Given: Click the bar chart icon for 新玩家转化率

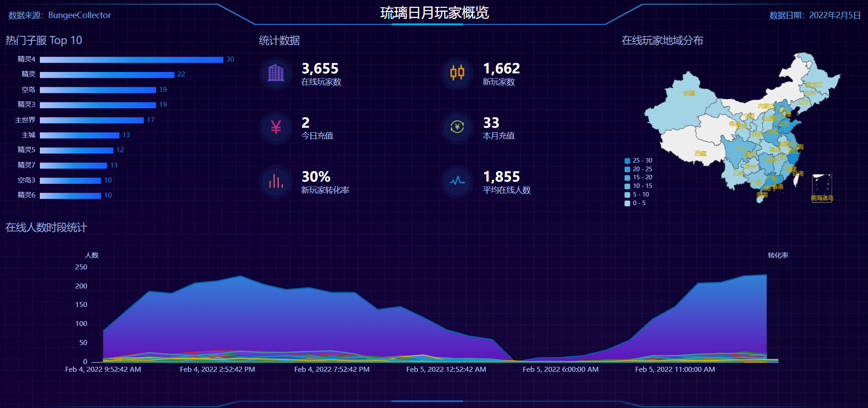Looking at the screenshot, I should click(x=276, y=181).
